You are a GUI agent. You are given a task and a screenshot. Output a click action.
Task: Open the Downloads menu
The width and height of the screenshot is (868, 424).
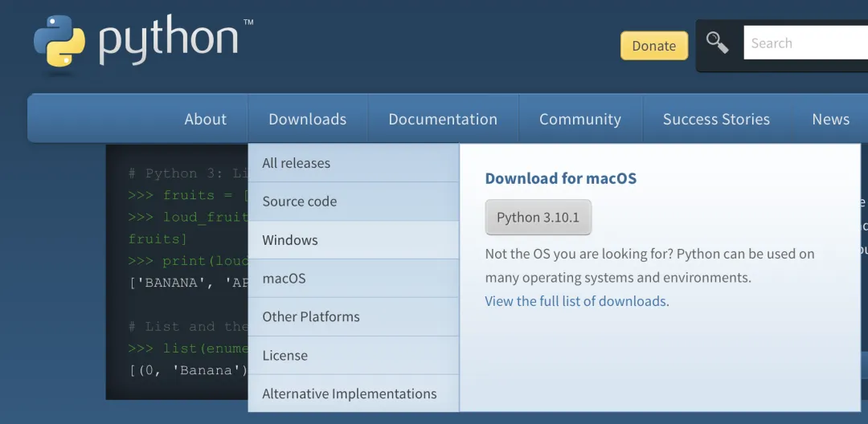(x=307, y=119)
